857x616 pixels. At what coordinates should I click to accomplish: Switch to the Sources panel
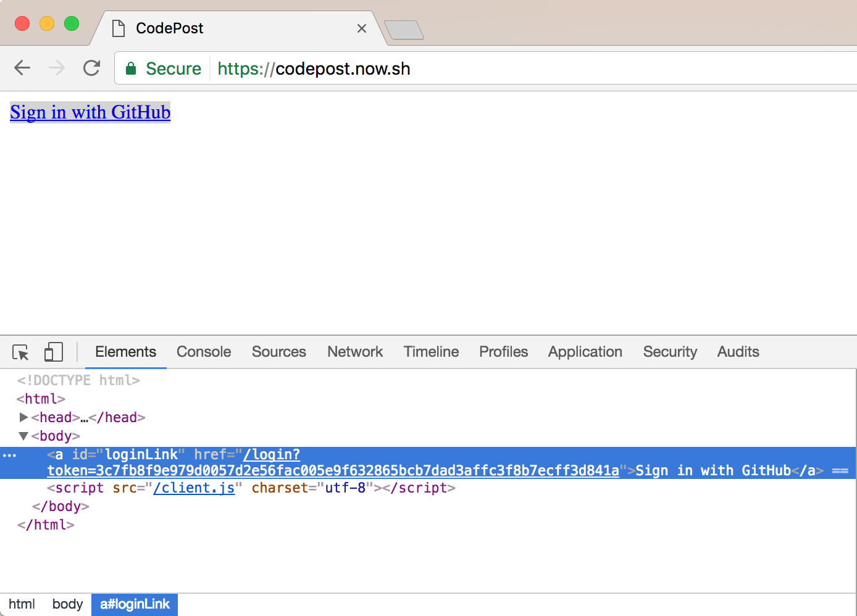click(x=278, y=352)
